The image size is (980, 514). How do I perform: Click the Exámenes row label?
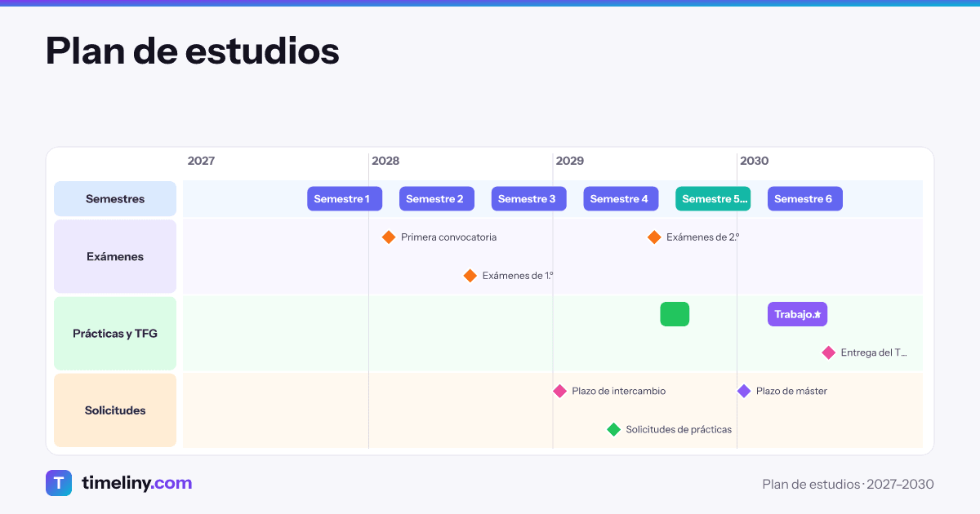pos(115,256)
